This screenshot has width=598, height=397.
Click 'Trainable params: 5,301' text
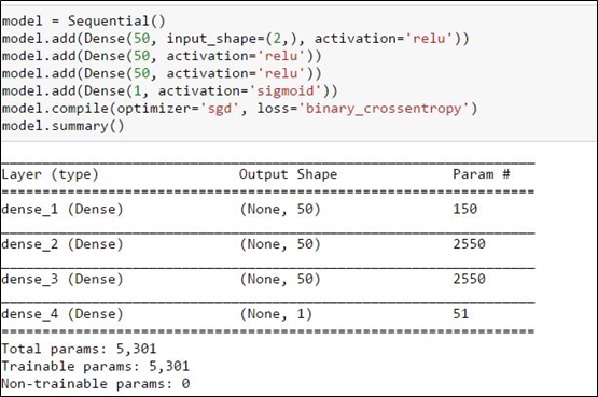click(95, 366)
